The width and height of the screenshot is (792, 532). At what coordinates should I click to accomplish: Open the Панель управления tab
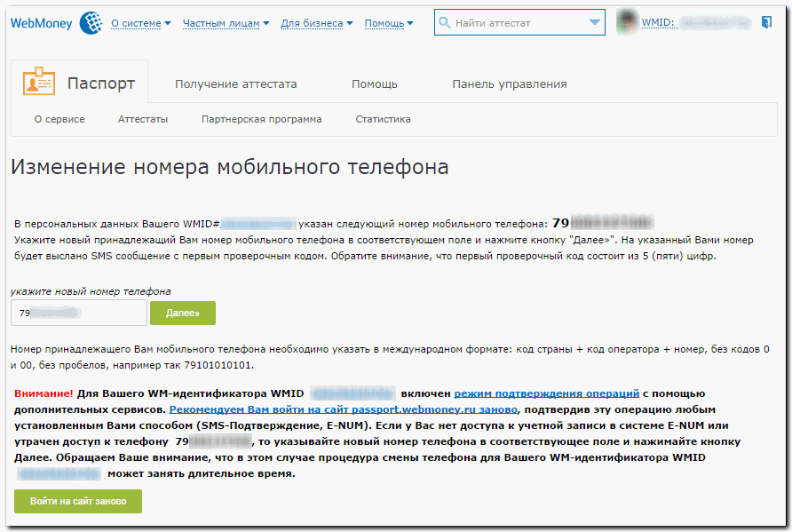tap(509, 84)
